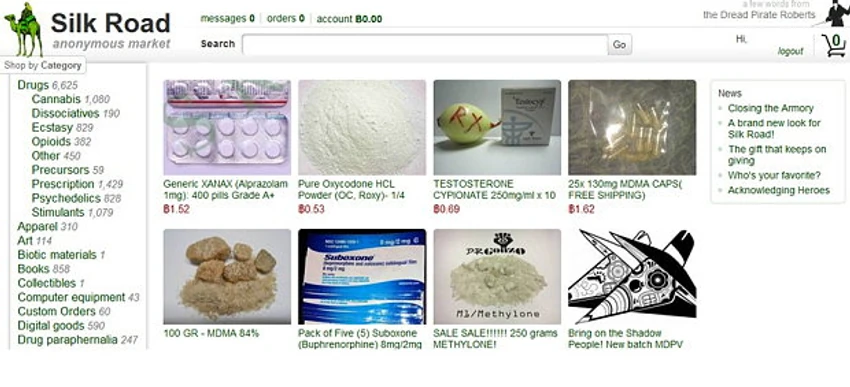Image resolution: width=850 pixels, height=387 pixels.
Task: Open 'Closing the Armory' news item
Action: 770,108
